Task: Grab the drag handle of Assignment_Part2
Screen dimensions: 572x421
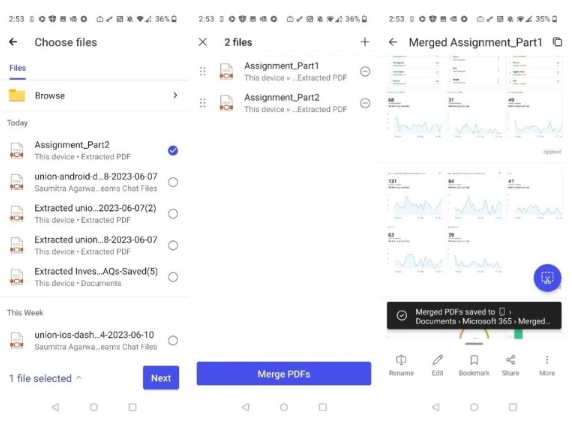Action: coord(203,103)
